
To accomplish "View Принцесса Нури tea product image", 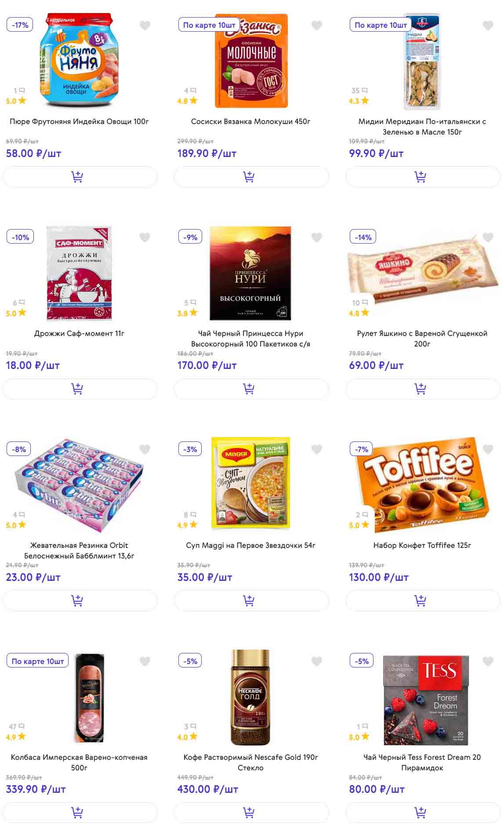I will click(x=250, y=273).
